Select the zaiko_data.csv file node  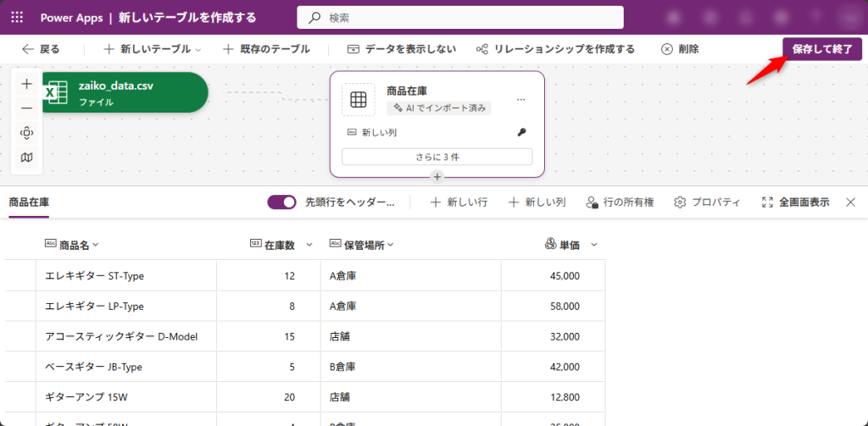coord(124,92)
